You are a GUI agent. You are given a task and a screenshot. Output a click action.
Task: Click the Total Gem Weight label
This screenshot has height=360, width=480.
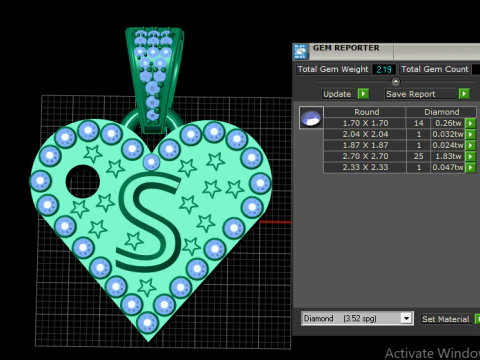click(x=333, y=69)
